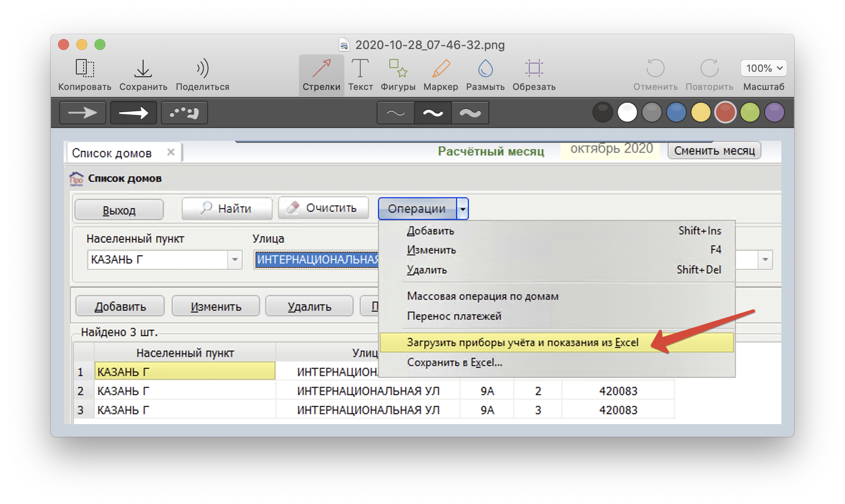The image size is (845, 504).
Task: Click the Сохранить save icon
Action: tap(143, 68)
